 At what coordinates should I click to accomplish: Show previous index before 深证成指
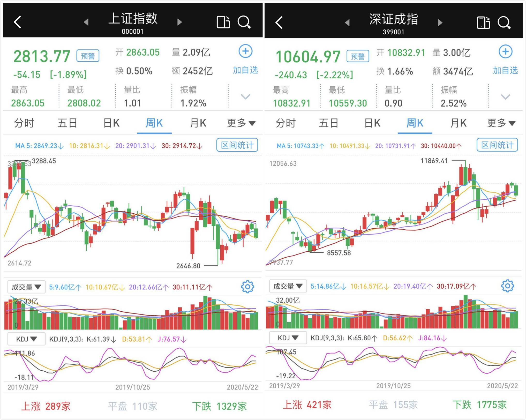[x=347, y=22]
